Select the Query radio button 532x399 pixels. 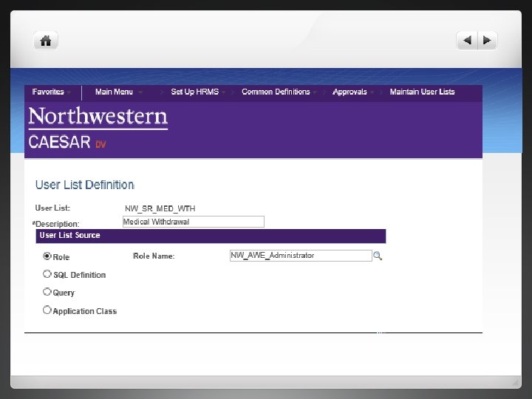47,292
